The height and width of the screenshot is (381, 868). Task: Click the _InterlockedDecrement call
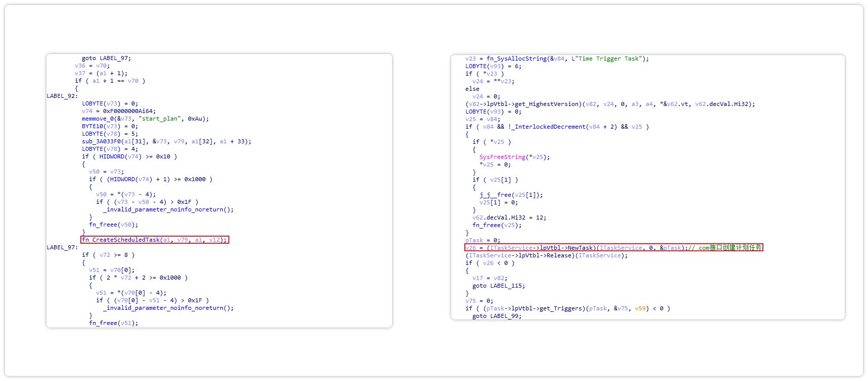pyautogui.click(x=549, y=127)
